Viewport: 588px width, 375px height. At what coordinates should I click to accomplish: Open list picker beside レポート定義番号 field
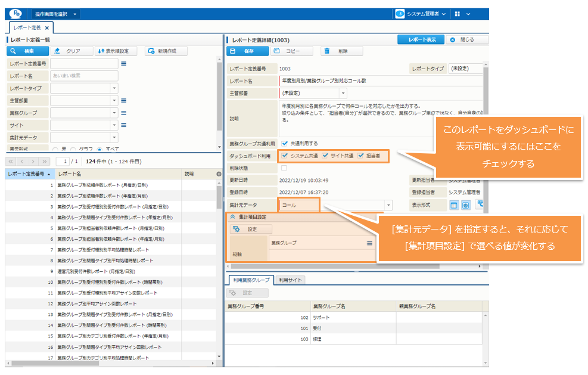pyautogui.click(x=123, y=63)
